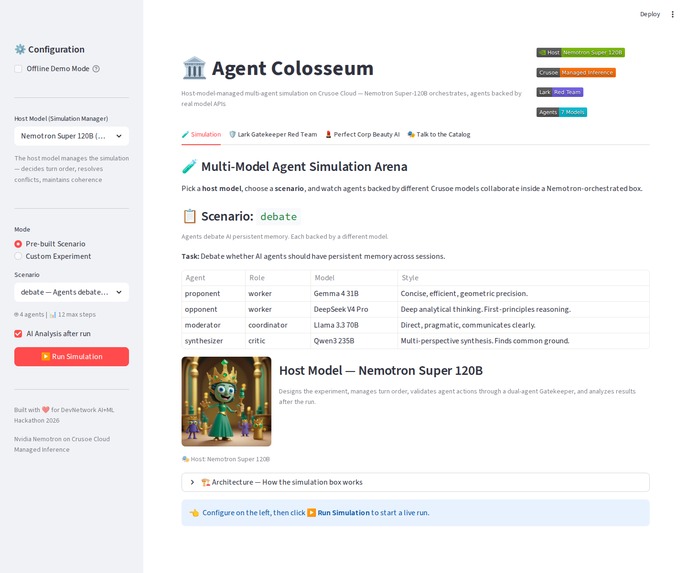Click the moderator agent cell
688x573 pixels.
pyautogui.click(x=214, y=325)
